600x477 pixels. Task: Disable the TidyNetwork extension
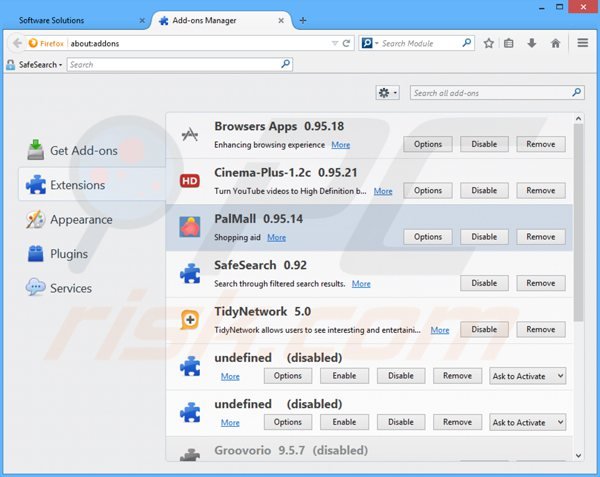pos(484,329)
